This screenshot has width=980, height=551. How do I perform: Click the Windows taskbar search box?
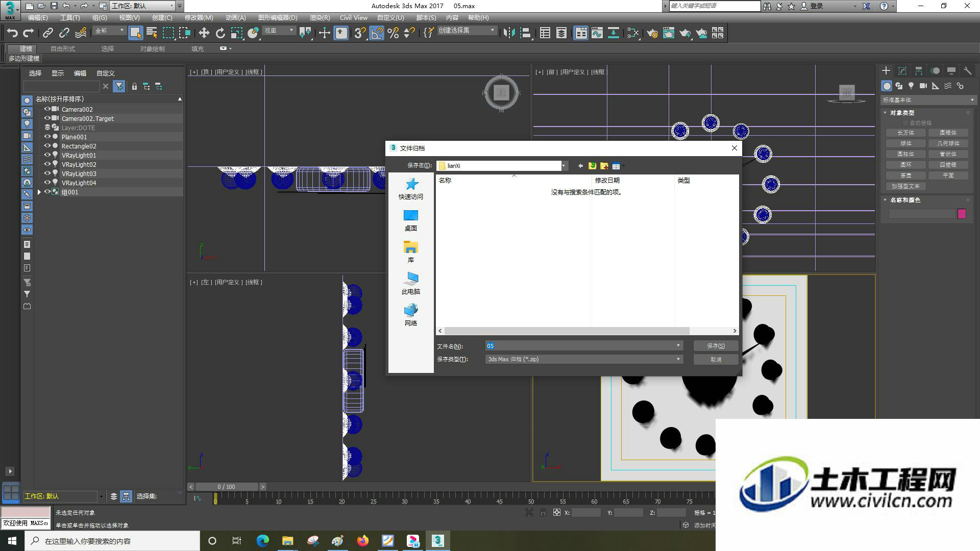pyautogui.click(x=113, y=541)
